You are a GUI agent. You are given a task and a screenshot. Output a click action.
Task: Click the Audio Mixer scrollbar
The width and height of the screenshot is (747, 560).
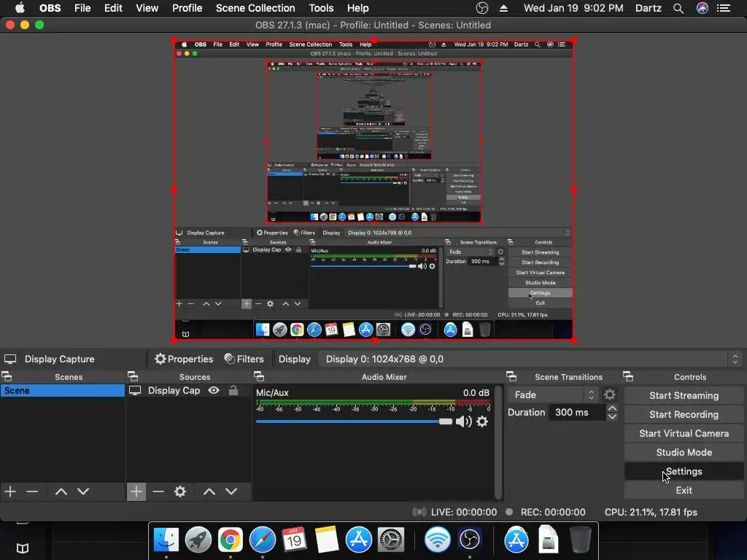pyautogui.click(x=498, y=443)
